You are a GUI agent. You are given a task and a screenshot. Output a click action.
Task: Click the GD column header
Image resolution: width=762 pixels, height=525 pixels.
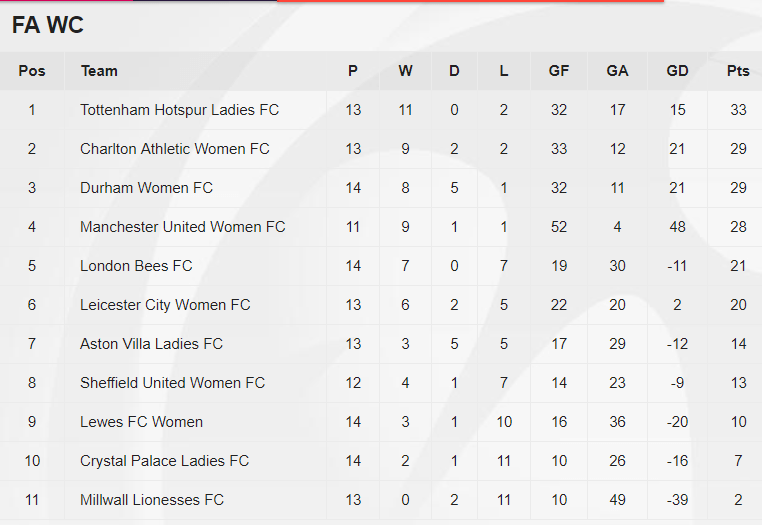[677, 71]
